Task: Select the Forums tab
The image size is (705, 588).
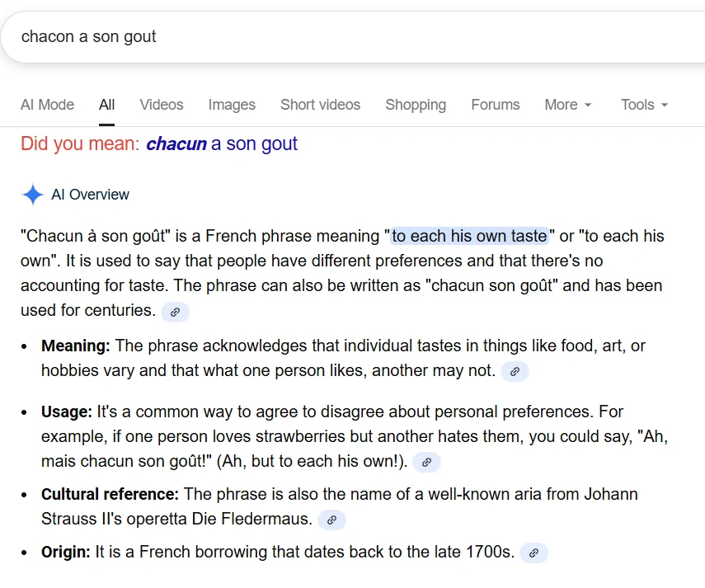Action: click(496, 105)
